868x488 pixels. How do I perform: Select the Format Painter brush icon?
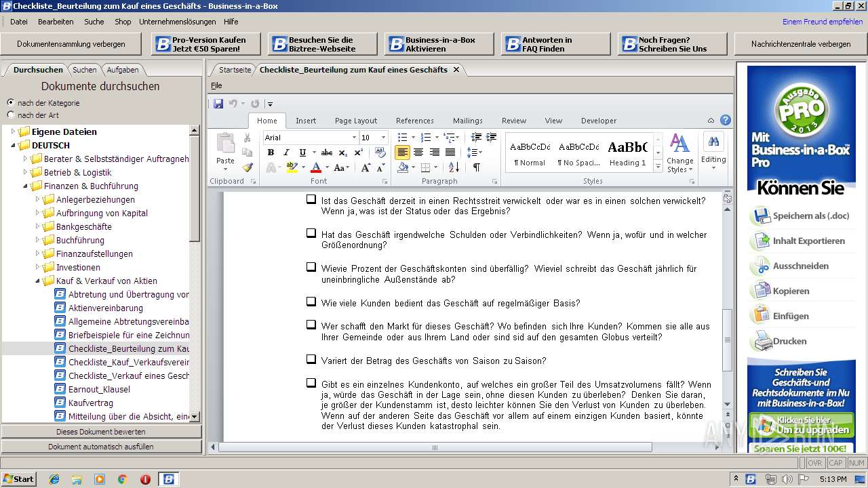click(248, 167)
